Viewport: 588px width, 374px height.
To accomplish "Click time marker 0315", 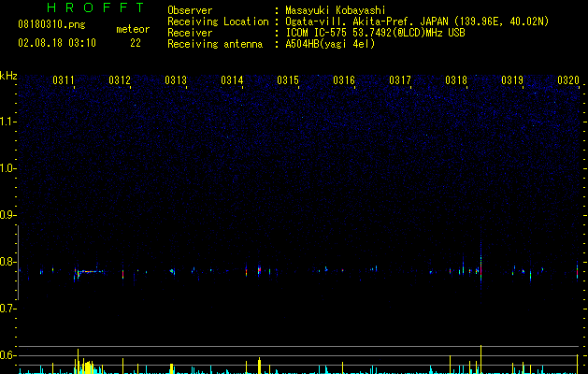I will coord(288,80).
